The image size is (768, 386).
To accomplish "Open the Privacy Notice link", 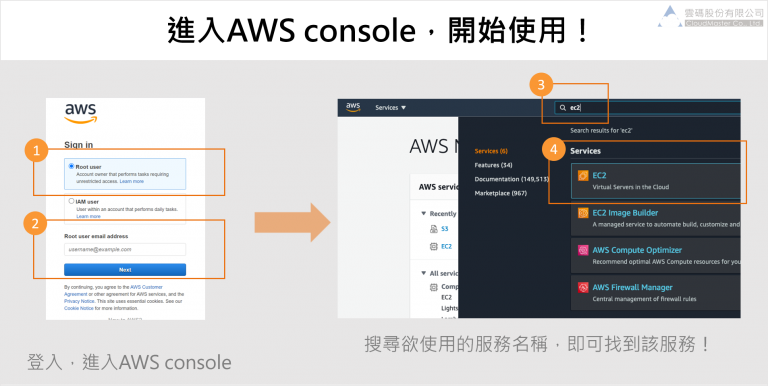I will coord(79,301).
